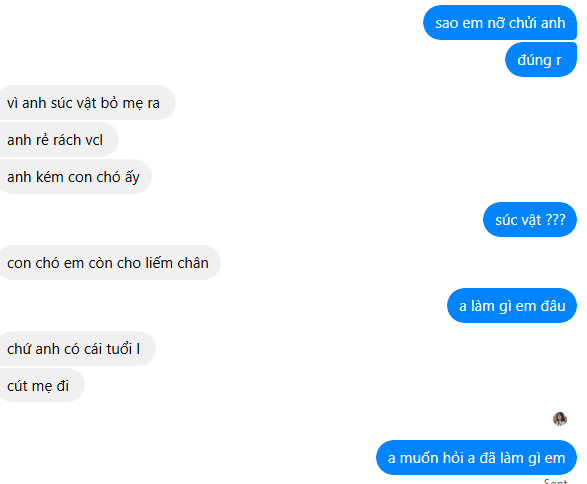The image size is (587, 484).
Task: Click the gray 'anh rẻ rách vcl' bubble
Action: click(x=58, y=140)
